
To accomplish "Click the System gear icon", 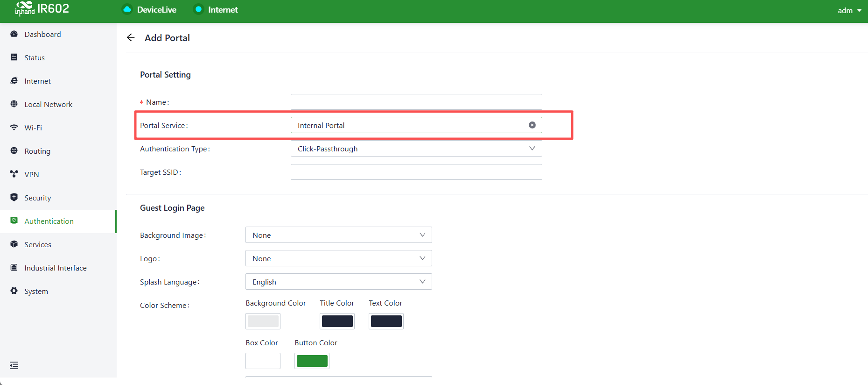I will tap(14, 291).
